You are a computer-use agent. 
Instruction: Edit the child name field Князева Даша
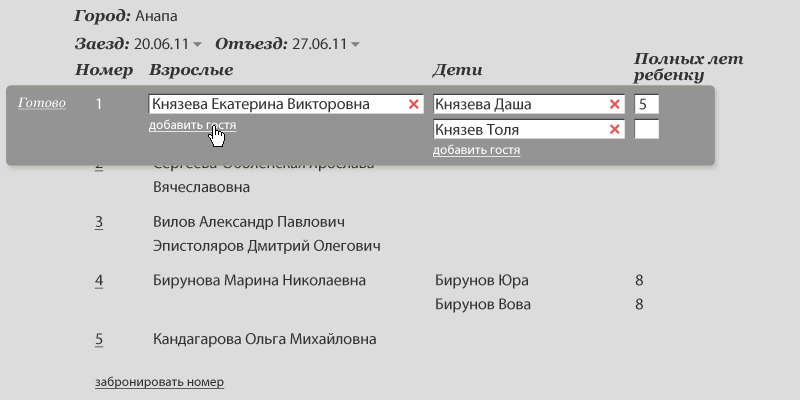pos(518,104)
